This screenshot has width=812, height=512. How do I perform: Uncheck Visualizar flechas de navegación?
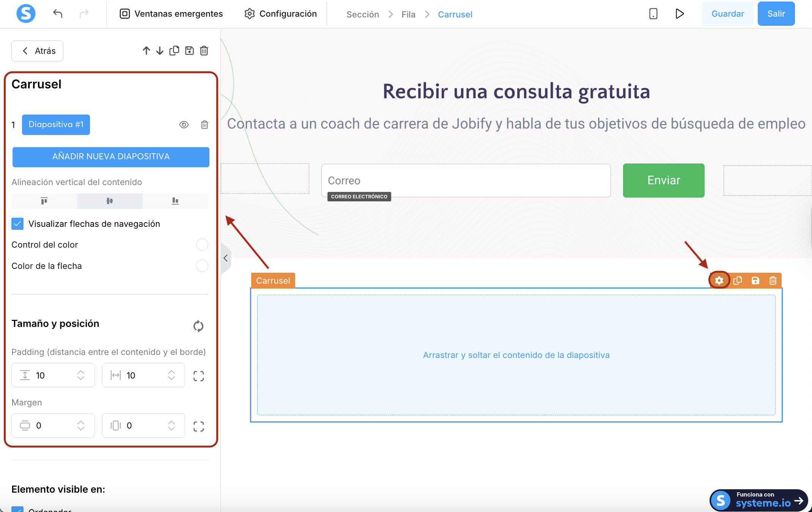tap(17, 224)
